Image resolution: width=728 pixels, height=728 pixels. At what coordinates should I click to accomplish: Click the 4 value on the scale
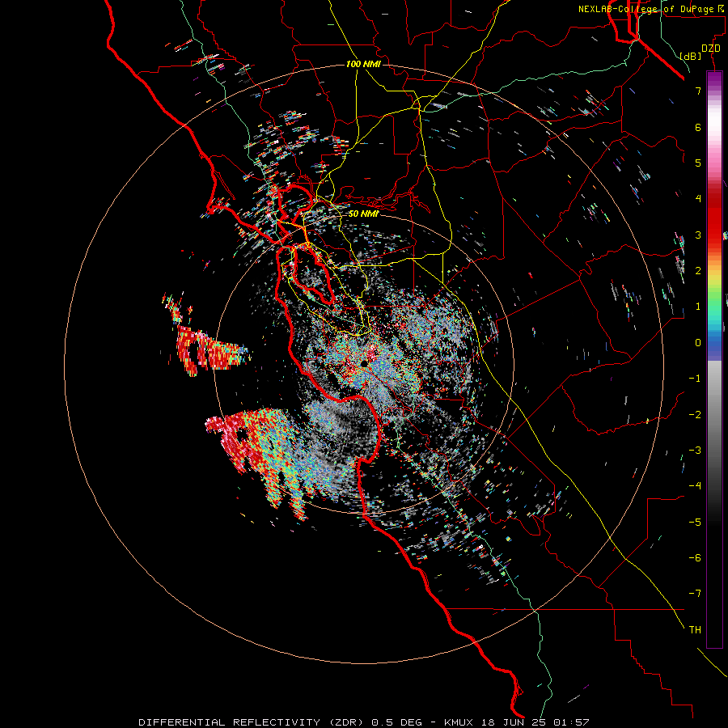[698, 199]
